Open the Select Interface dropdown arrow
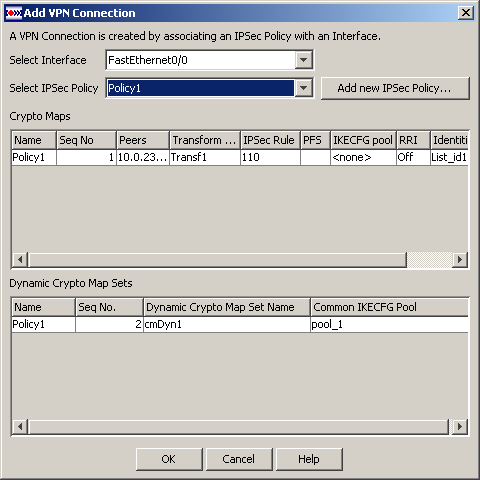This screenshot has width=480, height=480. (303, 60)
